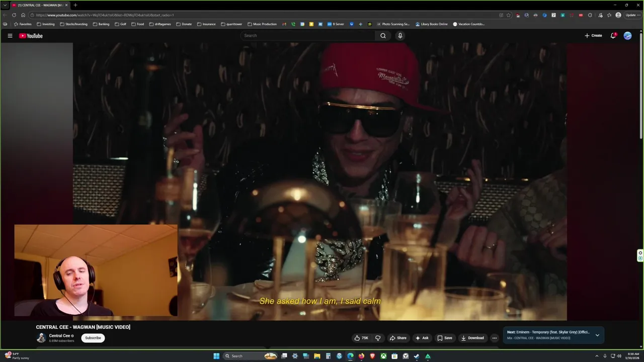Viewport: 644px width, 362px height.
Task: Start voice search with the microphone
Action: coord(400,36)
